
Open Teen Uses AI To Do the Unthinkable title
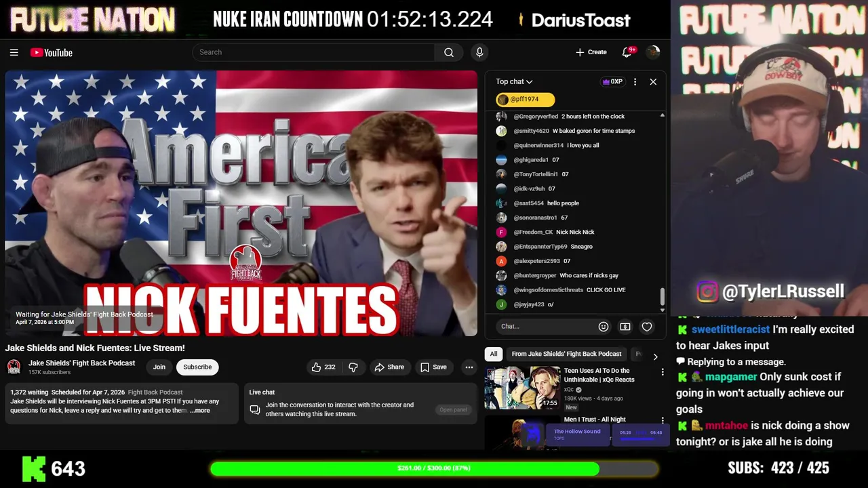click(x=599, y=375)
